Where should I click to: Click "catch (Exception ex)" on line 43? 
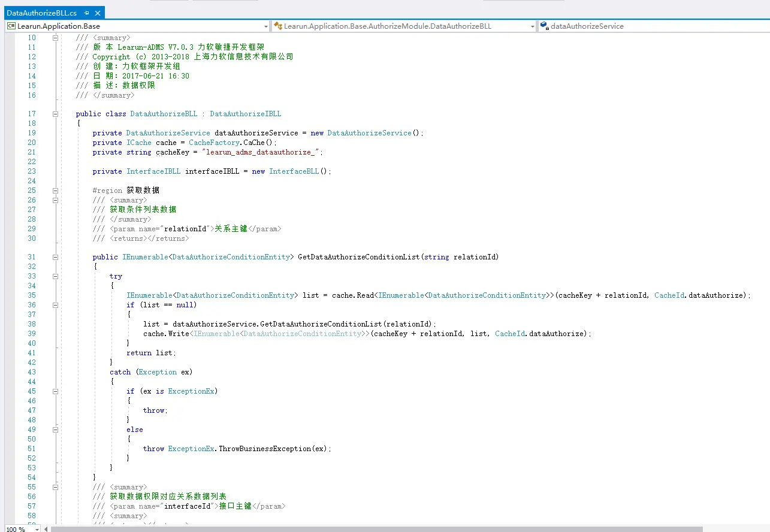click(151, 372)
